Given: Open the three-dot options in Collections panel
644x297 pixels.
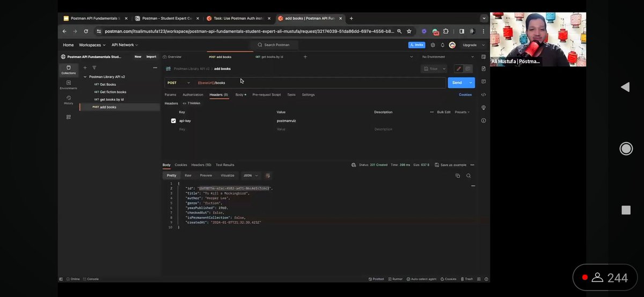Looking at the screenshot, I should coord(156,68).
